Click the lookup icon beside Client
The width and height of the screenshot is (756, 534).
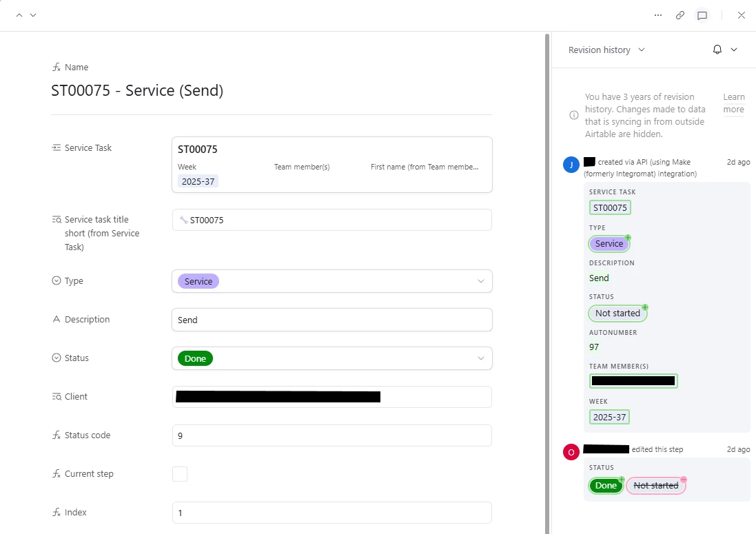[x=57, y=396]
